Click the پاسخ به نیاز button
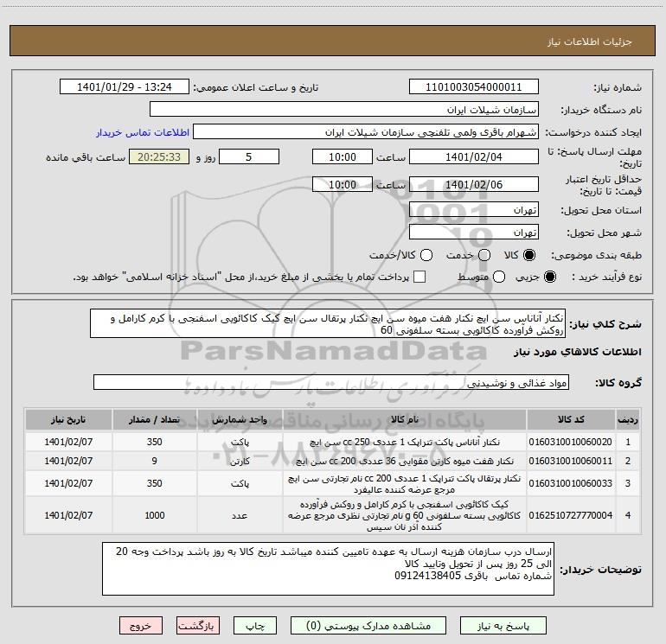 coord(503,626)
